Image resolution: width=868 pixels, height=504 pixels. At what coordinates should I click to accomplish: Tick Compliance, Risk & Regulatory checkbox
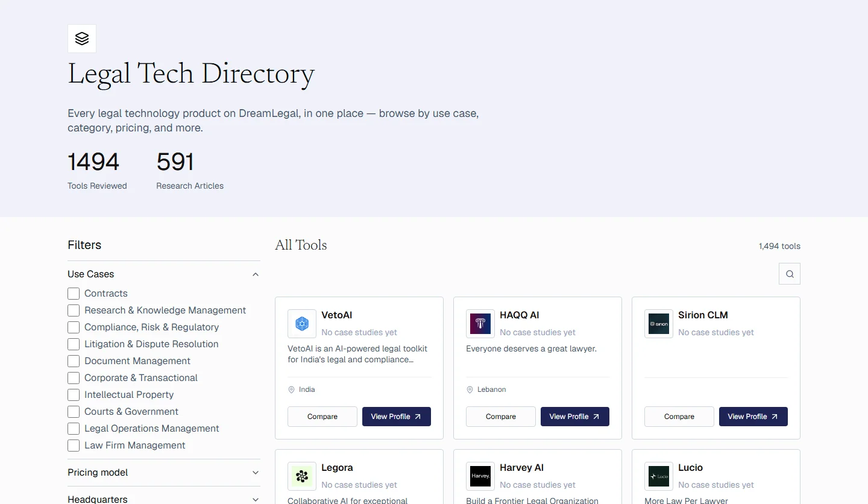(74, 327)
